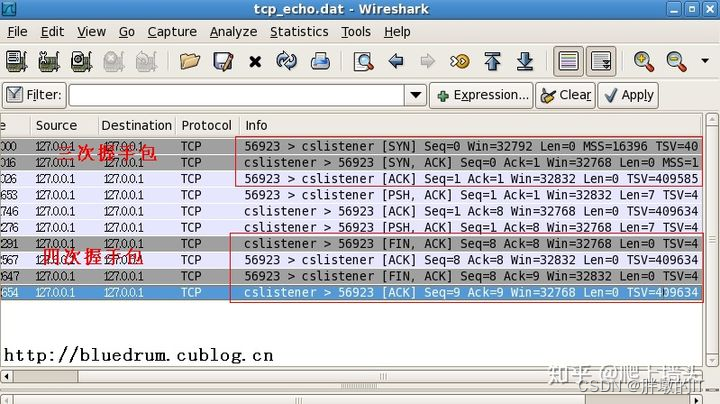Close this capture file X icon
The height and width of the screenshot is (404, 720).
(255, 62)
